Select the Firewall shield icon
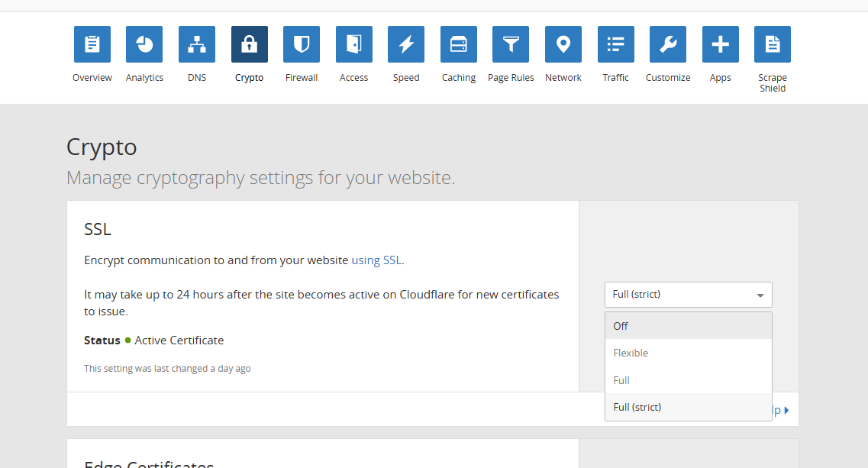868x468 pixels. point(302,44)
